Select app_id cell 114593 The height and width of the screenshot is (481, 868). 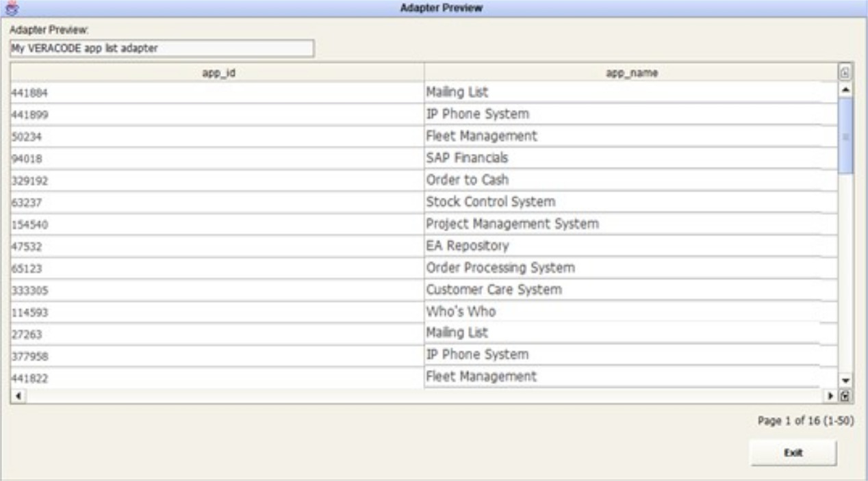coord(217,311)
